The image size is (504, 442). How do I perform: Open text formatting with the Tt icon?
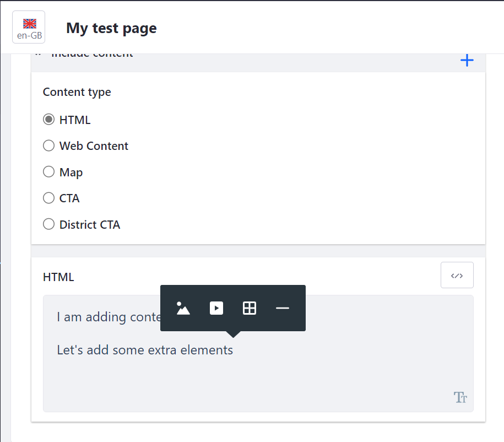460,397
